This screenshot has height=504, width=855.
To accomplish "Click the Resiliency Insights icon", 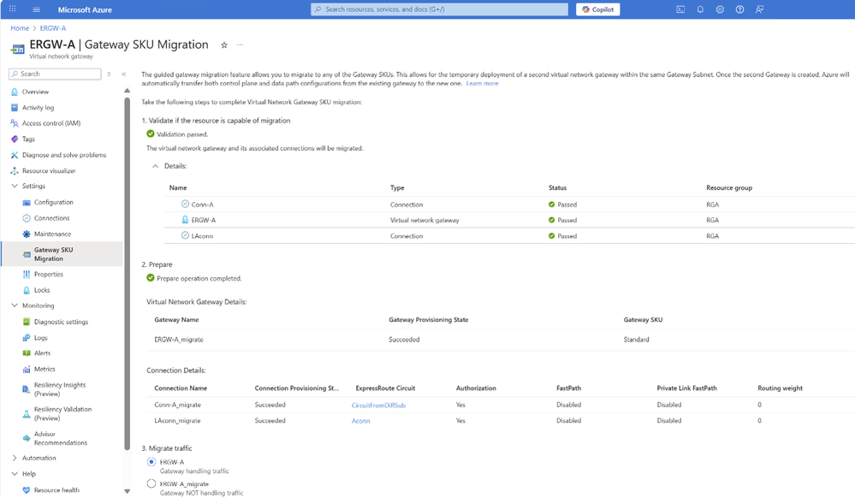I will pyautogui.click(x=27, y=389).
